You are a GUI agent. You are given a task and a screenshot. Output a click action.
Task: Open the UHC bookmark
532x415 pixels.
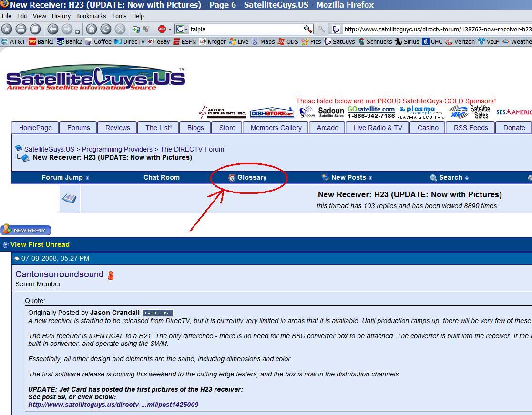(x=432, y=42)
